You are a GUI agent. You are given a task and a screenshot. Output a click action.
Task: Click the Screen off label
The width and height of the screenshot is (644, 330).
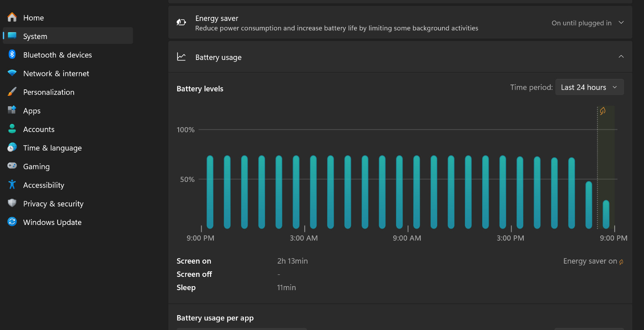point(194,274)
